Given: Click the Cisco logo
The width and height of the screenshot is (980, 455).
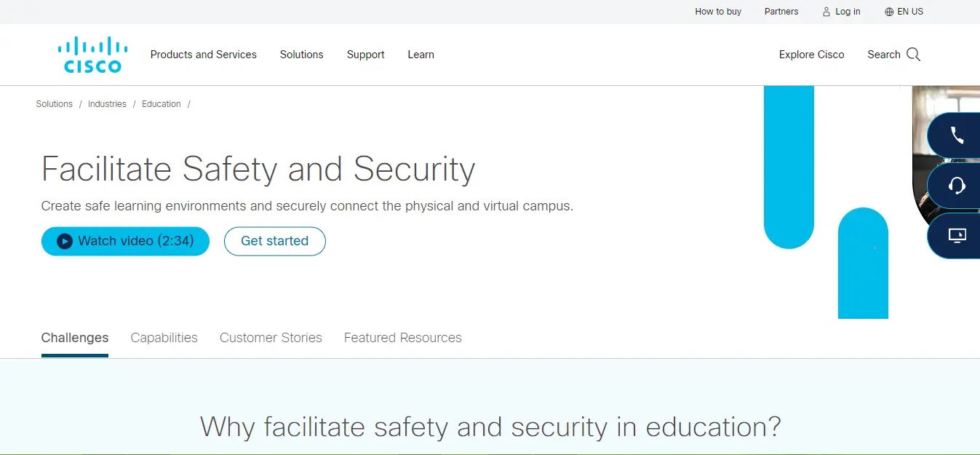Looking at the screenshot, I should point(92,55).
